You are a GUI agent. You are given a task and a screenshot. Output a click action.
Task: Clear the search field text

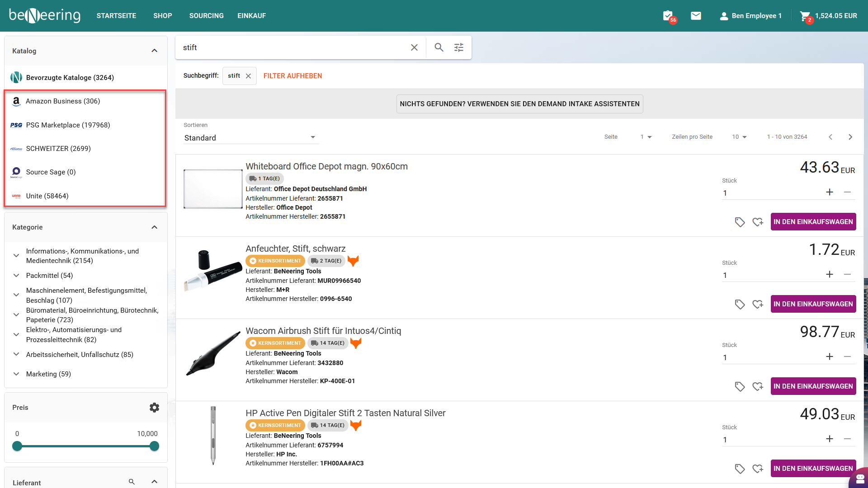click(414, 47)
